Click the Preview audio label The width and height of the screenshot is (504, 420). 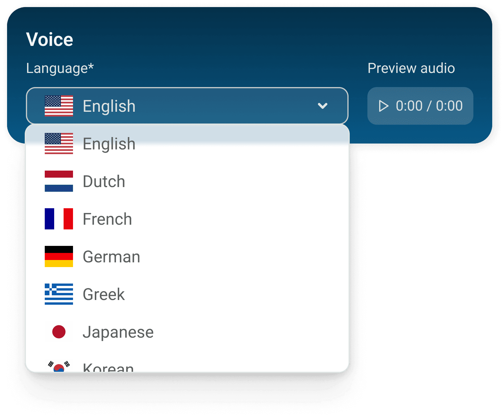pos(411,68)
